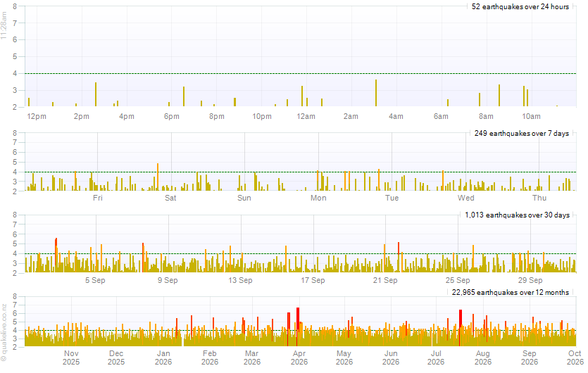
Task: Click the '22,965 earthquakes over 12 months' label
Action: click(511, 292)
